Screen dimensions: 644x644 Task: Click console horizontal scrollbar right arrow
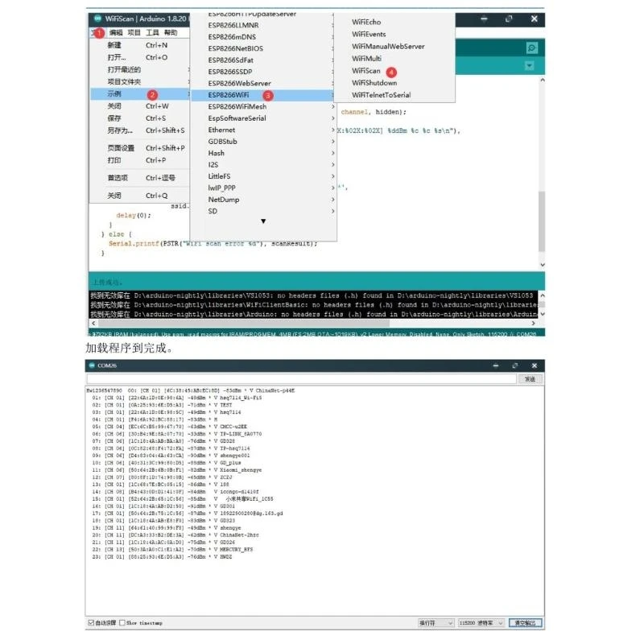(533, 324)
